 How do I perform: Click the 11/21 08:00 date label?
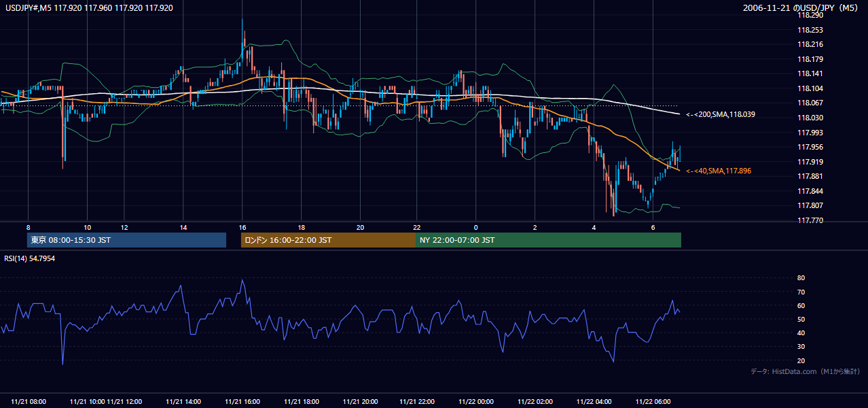coord(29,402)
